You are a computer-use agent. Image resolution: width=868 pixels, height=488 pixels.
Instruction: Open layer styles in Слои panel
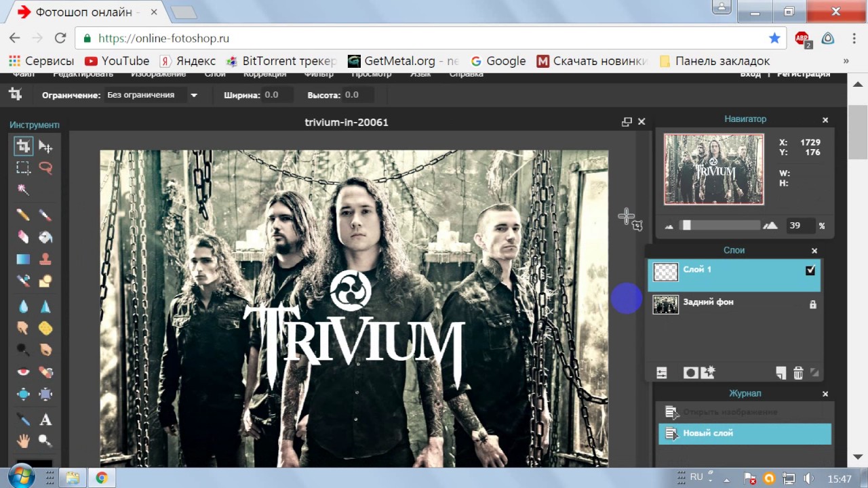tap(707, 372)
